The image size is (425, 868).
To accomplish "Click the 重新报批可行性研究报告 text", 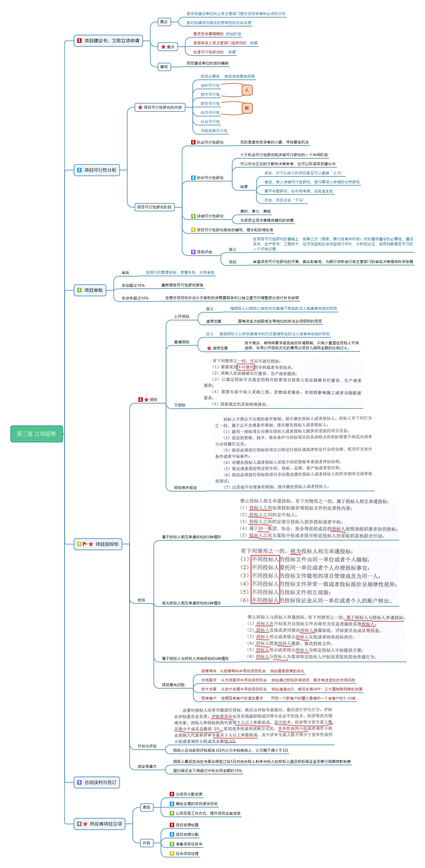I will click(x=182, y=285).
